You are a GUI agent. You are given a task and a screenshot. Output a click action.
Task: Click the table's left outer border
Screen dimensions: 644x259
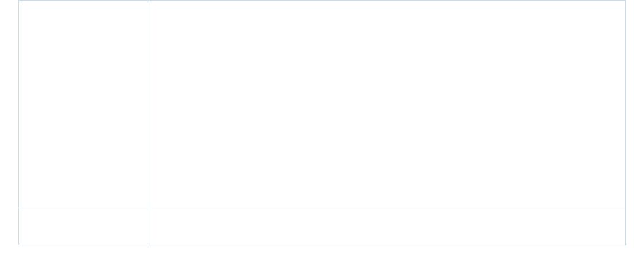coord(19,123)
